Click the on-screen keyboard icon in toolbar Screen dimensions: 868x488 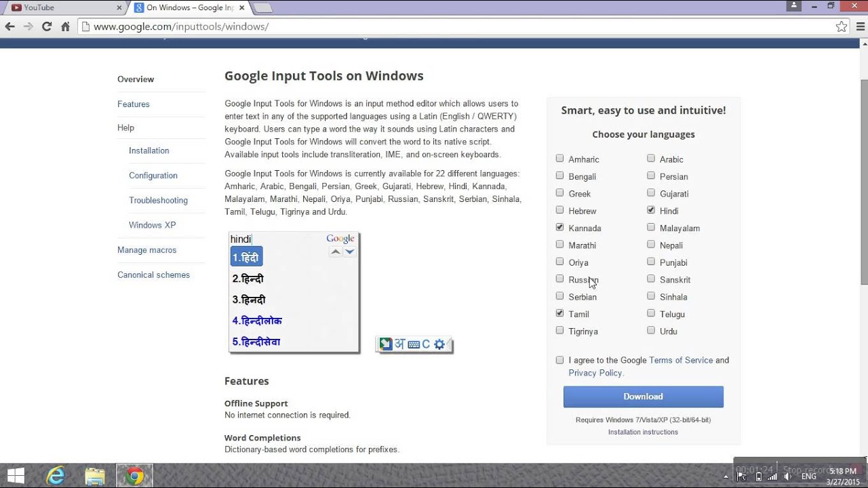[414, 344]
